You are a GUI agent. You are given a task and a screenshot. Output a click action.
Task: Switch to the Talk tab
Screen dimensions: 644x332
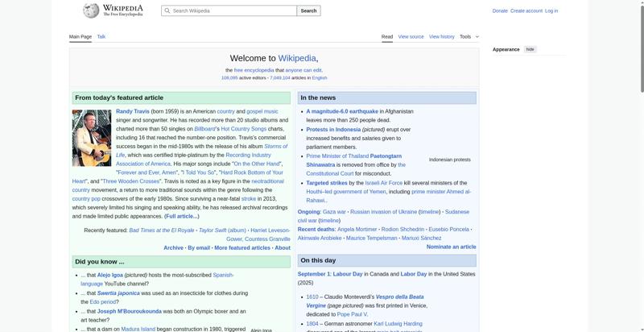click(101, 36)
